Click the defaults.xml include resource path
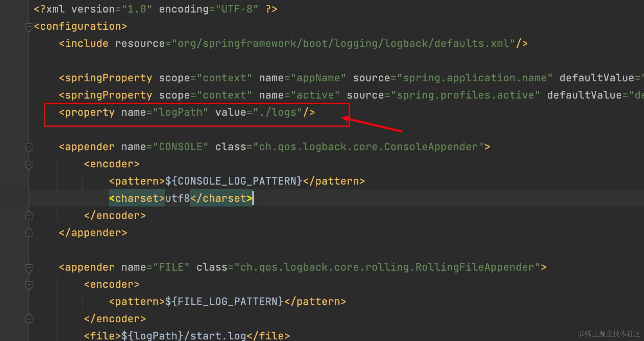The image size is (644, 341). pyautogui.click(x=344, y=43)
